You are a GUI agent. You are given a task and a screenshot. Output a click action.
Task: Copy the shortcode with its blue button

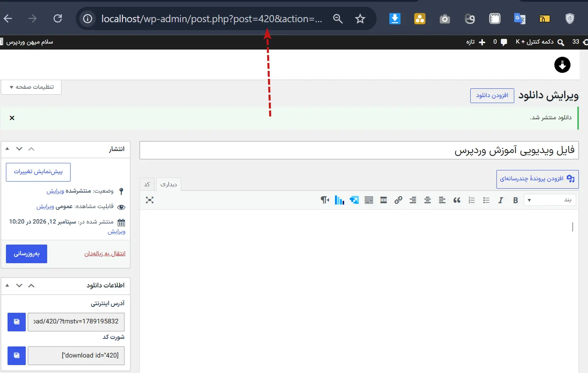click(x=17, y=356)
